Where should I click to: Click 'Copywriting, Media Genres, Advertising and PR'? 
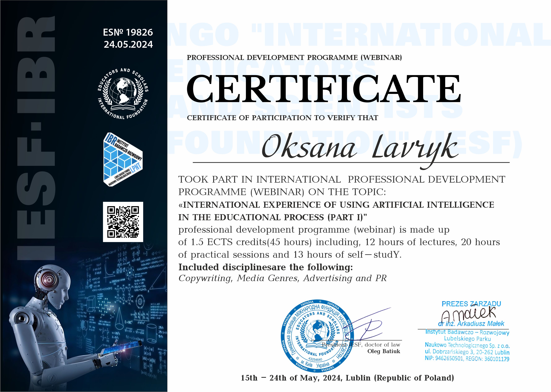pyautogui.click(x=282, y=278)
